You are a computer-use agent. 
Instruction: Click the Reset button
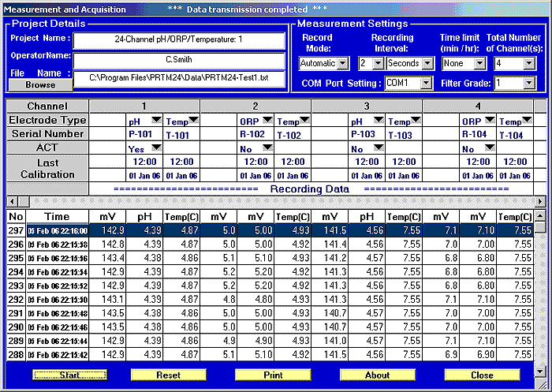169,375
